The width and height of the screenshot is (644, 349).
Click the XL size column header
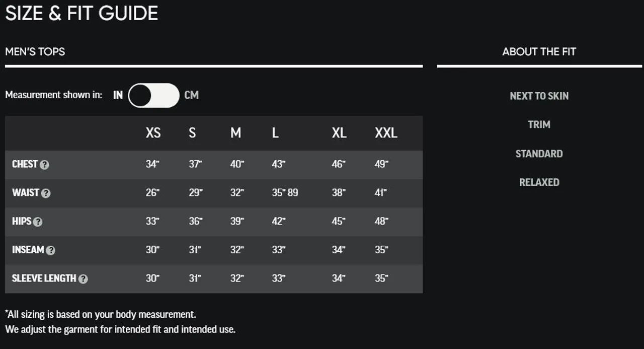pyautogui.click(x=339, y=133)
